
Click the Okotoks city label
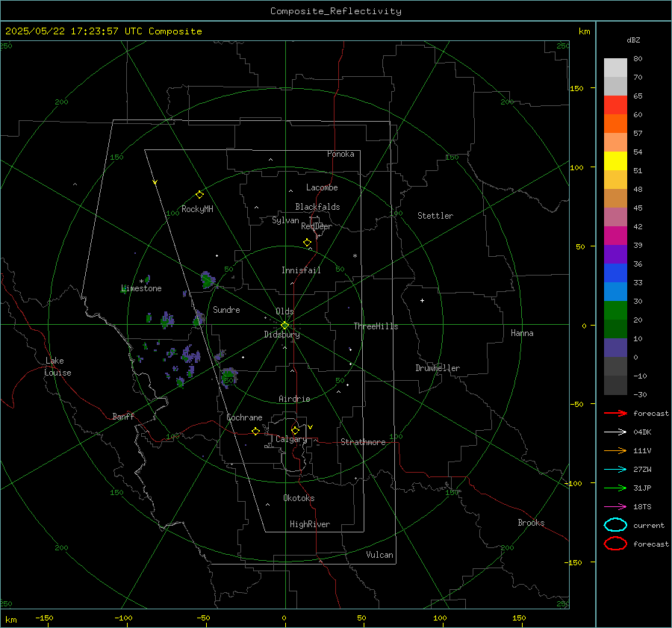tap(299, 498)
